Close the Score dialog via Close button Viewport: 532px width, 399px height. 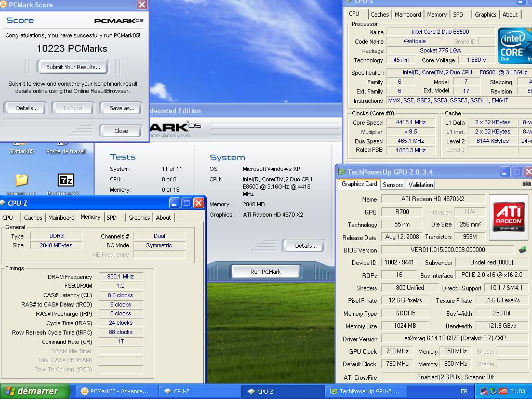tap(121, 130)
